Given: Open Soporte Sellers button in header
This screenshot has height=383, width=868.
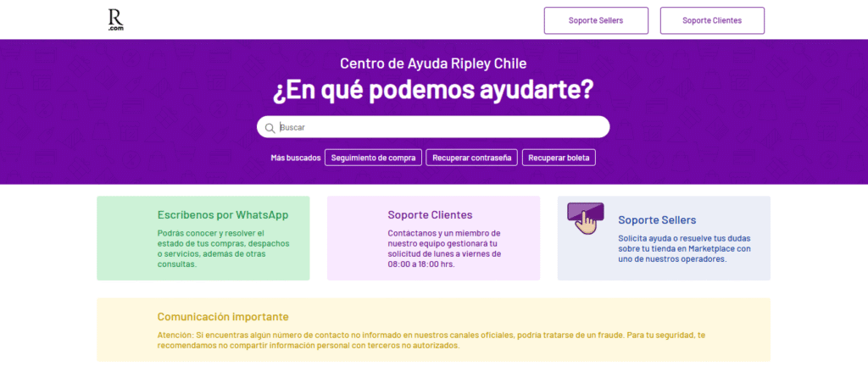Looking at the screenshot, I should pos(596,20).
